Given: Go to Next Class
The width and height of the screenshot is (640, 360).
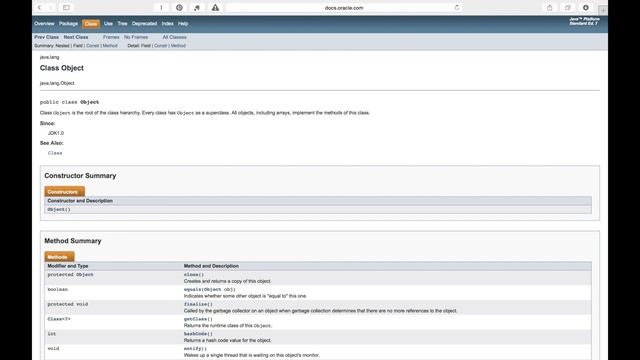Looking at the screenshot, I should pyautogui.click(x=76, y=37).
